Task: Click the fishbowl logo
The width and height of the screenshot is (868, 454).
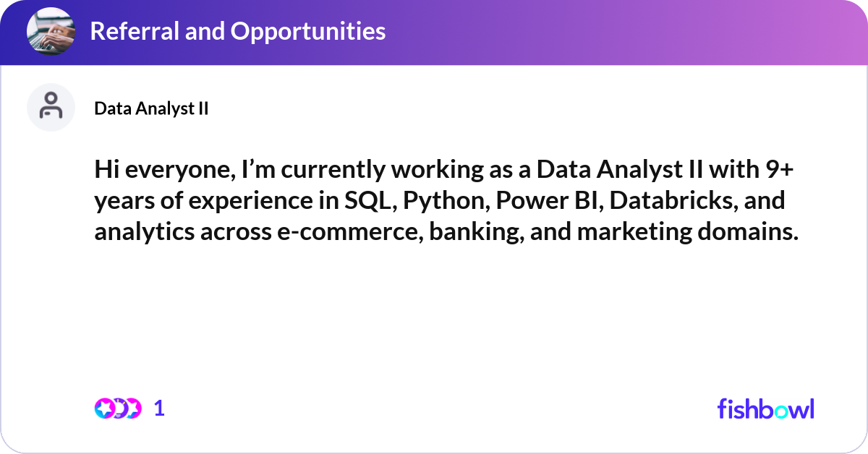Action: [x=765, y=408]
